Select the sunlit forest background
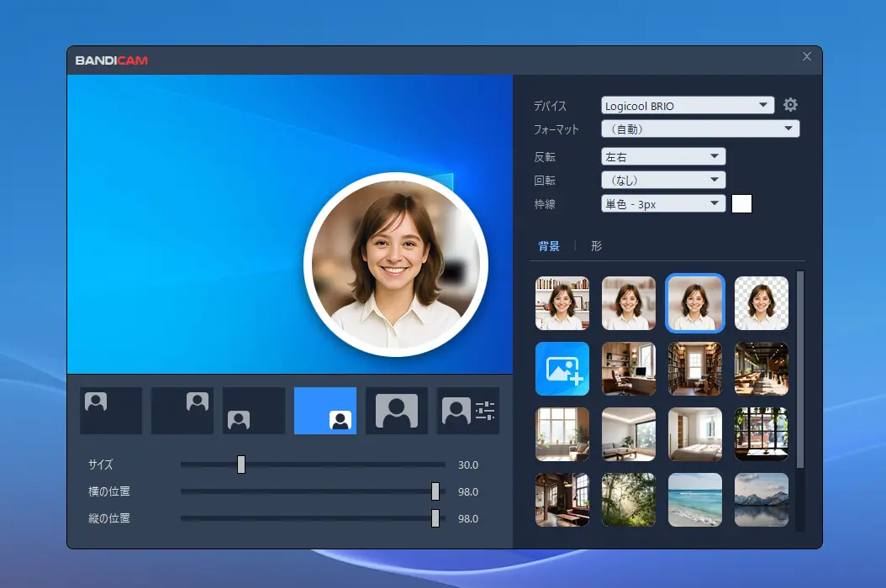886x588 pixels. pos(629,500)
